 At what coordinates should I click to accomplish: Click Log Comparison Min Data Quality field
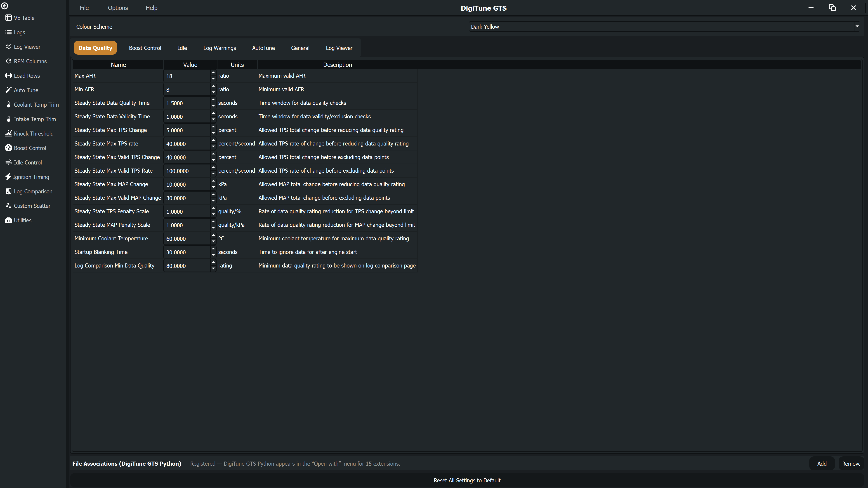(187, 266)
